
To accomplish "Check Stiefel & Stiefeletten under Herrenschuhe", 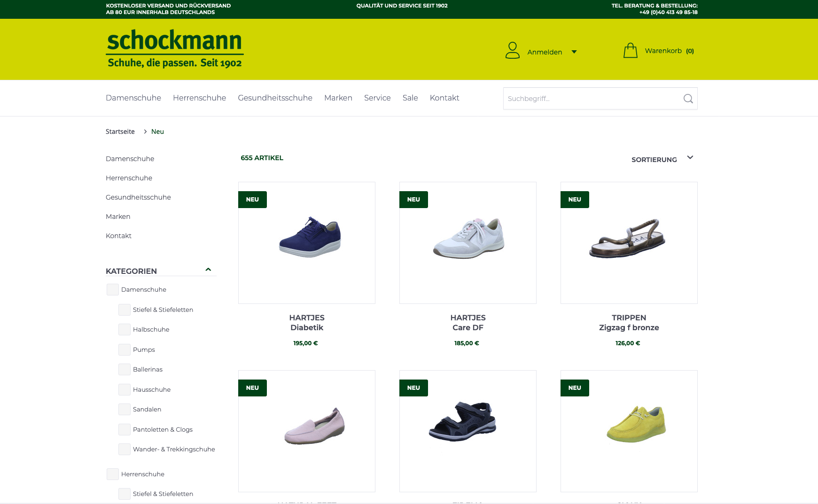I will 125,494.
